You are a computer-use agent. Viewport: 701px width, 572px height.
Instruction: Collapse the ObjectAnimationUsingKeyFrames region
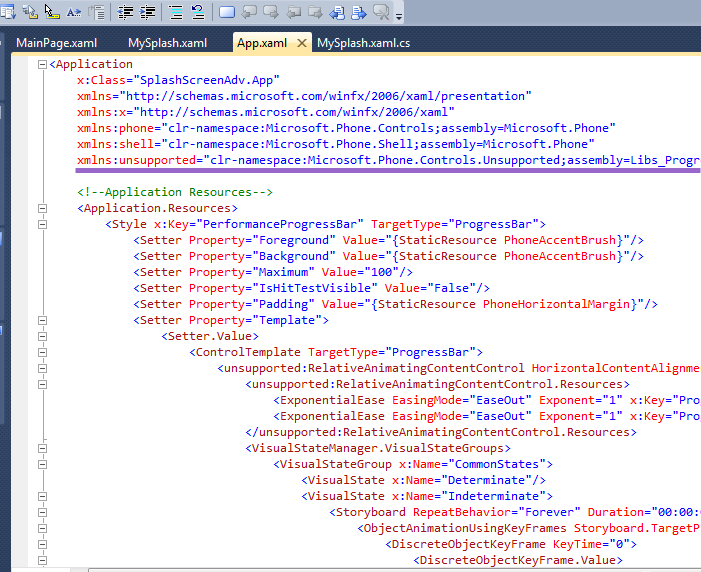[42, 529]
